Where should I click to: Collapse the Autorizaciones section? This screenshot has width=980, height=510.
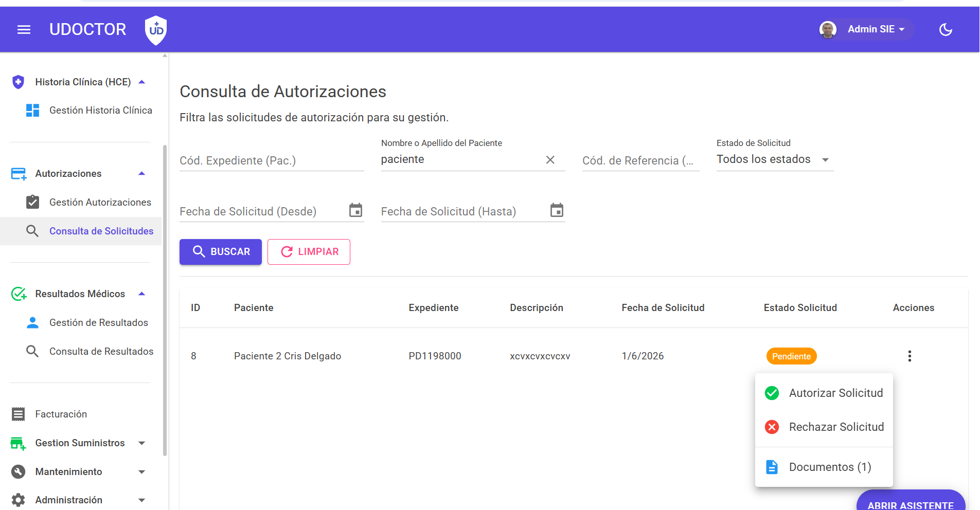(142, 173)
